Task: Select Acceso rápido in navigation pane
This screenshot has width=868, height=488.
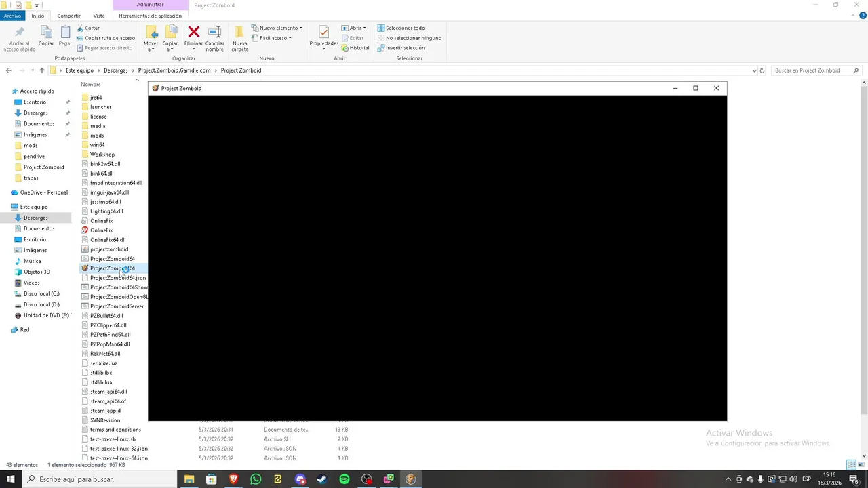Action: click(37, 91)
